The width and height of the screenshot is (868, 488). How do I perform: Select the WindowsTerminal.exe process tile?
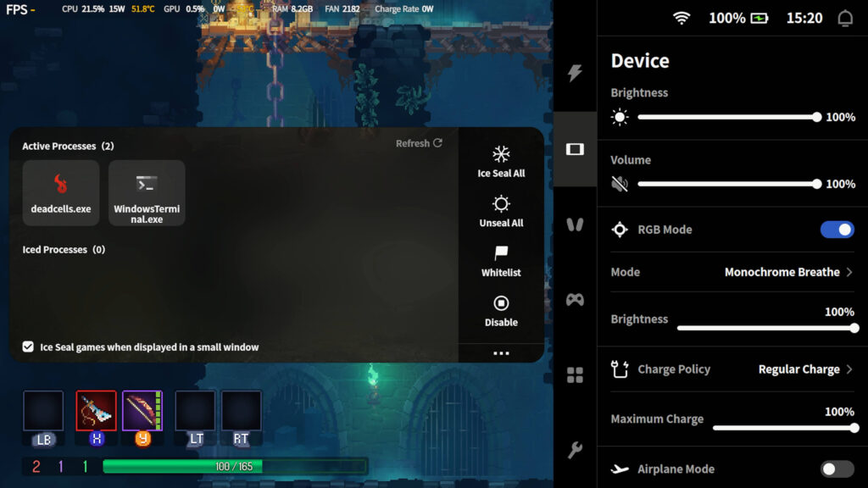pos(147,192)
